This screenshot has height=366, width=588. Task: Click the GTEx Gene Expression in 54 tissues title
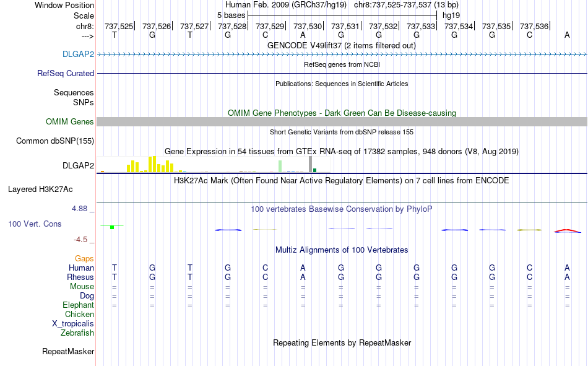pyautogui.click(x=342, y=151)
